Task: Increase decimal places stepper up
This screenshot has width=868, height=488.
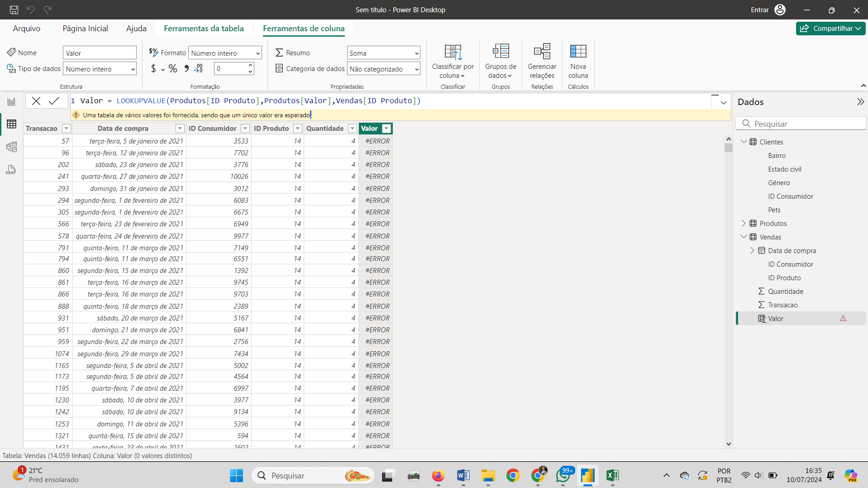Action: 250,66
